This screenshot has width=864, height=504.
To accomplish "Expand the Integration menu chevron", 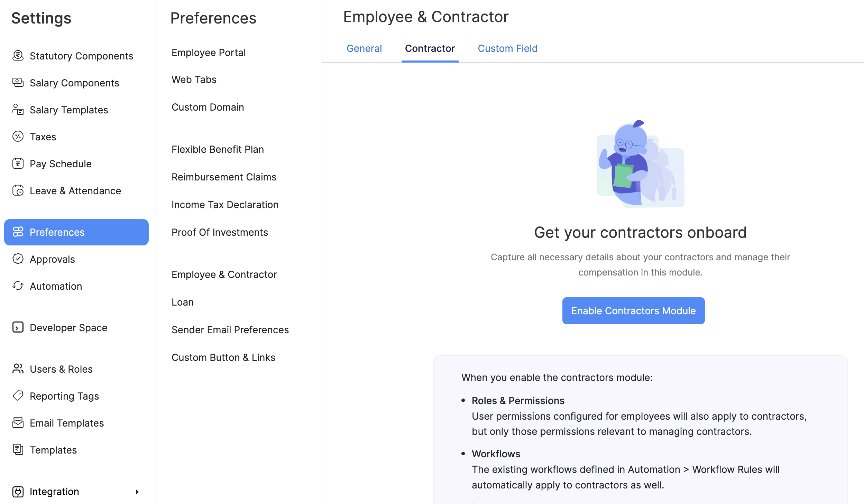I will click(x=137, y=492).
